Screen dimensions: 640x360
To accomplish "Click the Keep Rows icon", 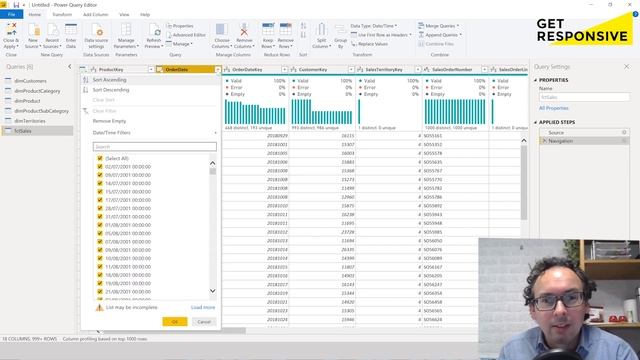I will click(x=268, y=30).
